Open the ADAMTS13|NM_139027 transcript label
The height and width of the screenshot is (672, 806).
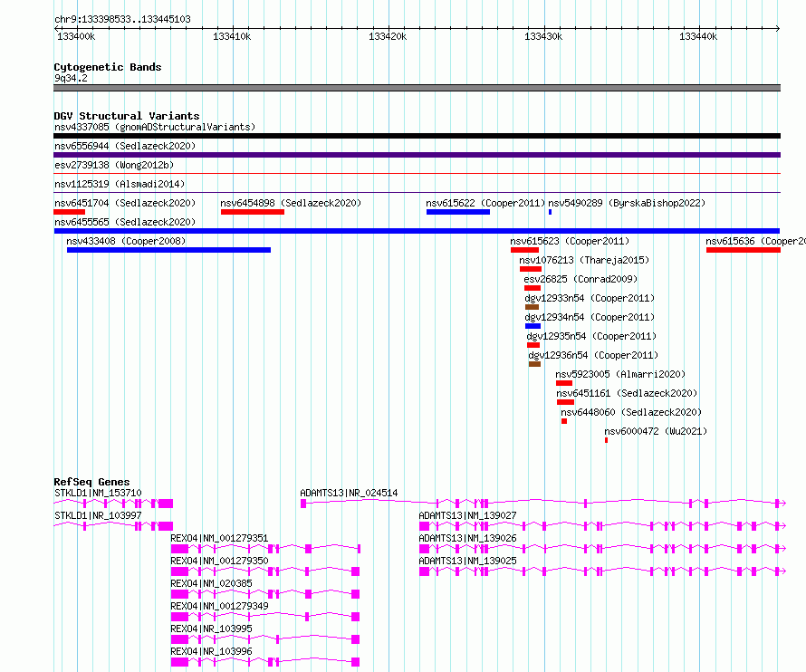(x=467, y=515)
